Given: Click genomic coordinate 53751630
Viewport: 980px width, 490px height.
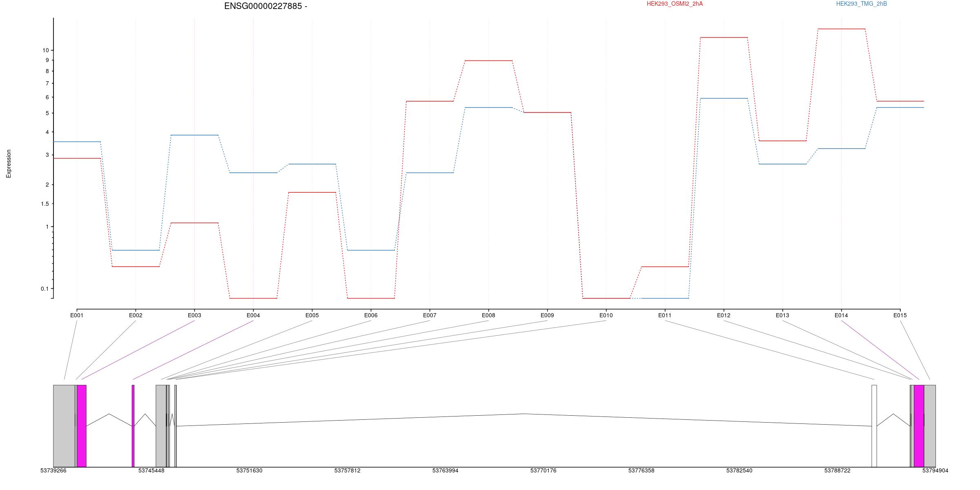Looking at the screenshot, I should [249, 471].
